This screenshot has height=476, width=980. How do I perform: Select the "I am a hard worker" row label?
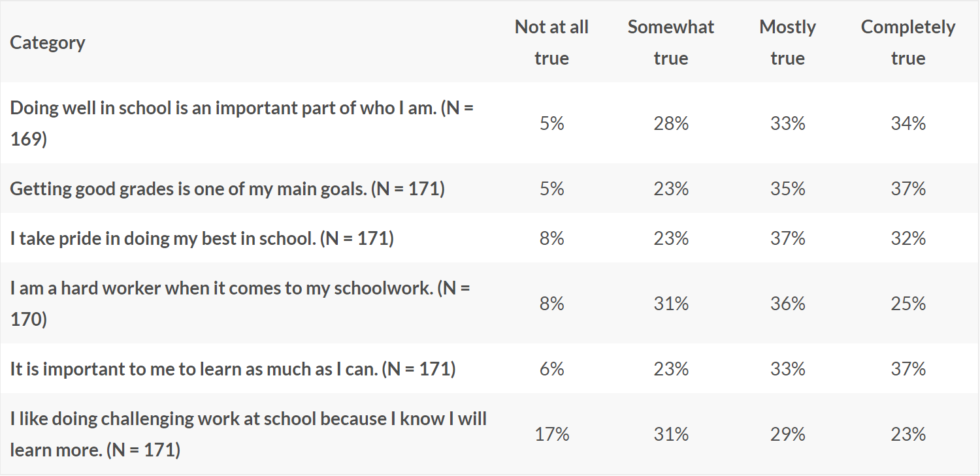[240, 304]
